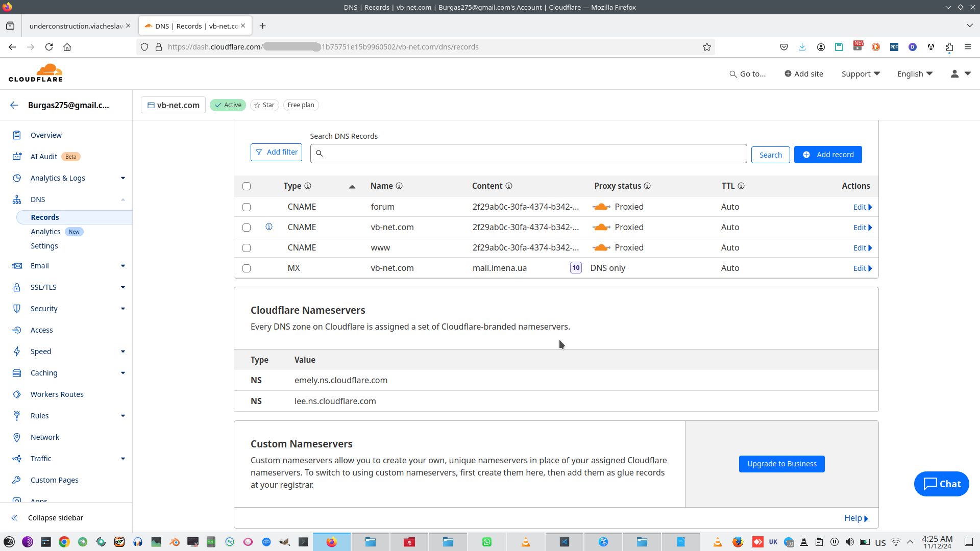Open the Chat support widget
Viewport: 980px width, 551px height.
pyautogui.click(x=941, y=484)
